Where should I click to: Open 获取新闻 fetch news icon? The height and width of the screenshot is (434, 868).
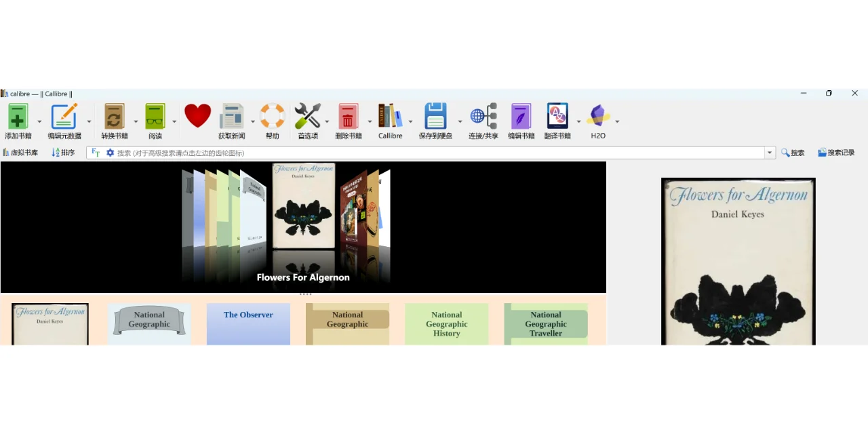point(231,117)
